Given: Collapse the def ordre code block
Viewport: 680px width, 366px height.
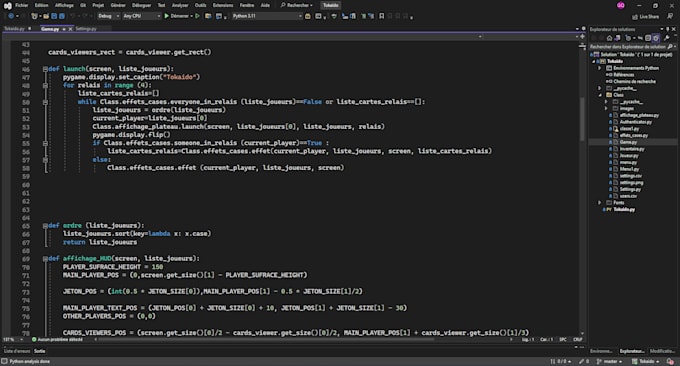Looking at the screenshot, I should click(x=45, y=225).
